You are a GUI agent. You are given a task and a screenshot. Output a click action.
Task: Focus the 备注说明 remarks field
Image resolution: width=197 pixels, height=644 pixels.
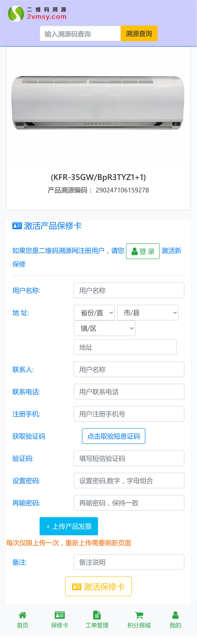[x=129, y=562]
